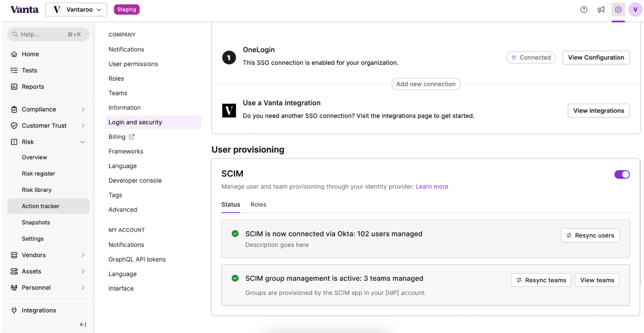The width and height of the screenshot is (644, 333).
Task: Click the Resync teams button
Action: click(541, 280)
